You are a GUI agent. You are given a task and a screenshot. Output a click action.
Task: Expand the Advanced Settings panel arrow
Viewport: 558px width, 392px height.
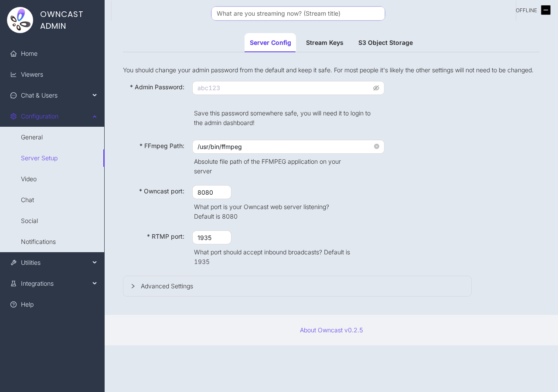tap(133, 286)
